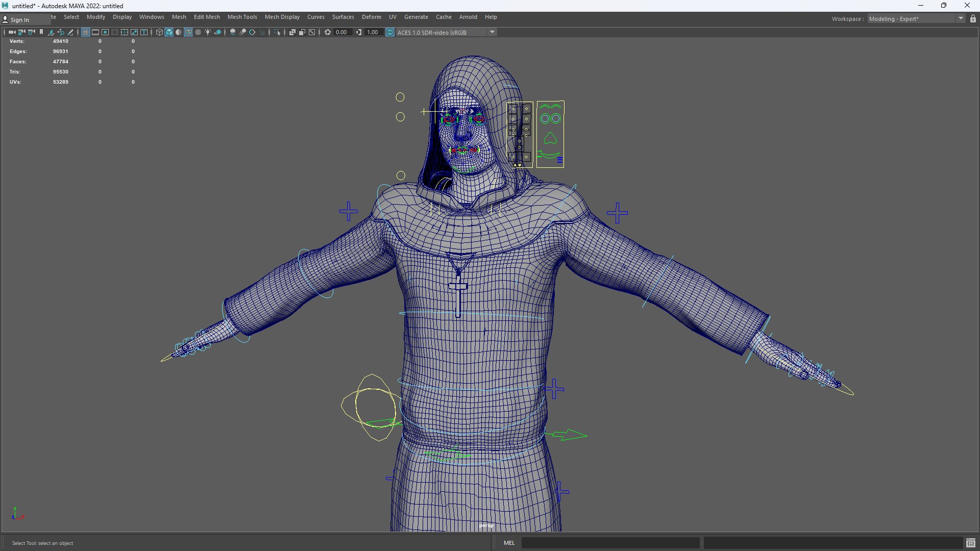Open the Arnold menu
Screen dimensions: 980x551
pyautogui.click(x=468, y=17)
